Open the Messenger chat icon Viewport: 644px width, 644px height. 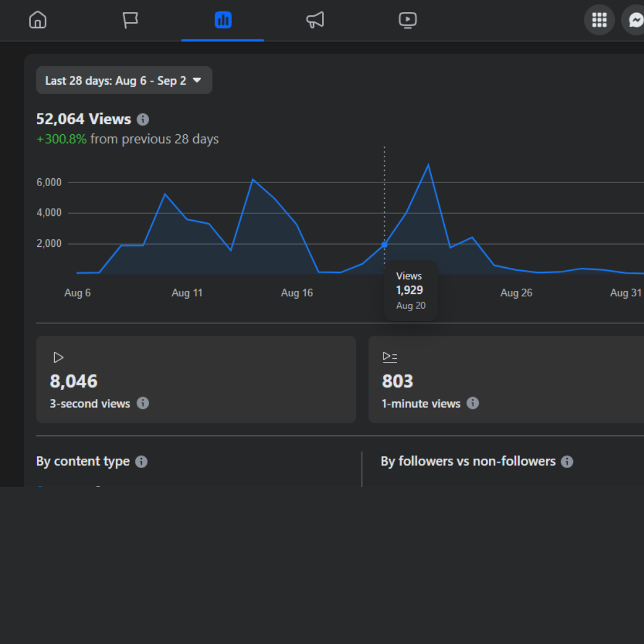(x=635, y=20)
